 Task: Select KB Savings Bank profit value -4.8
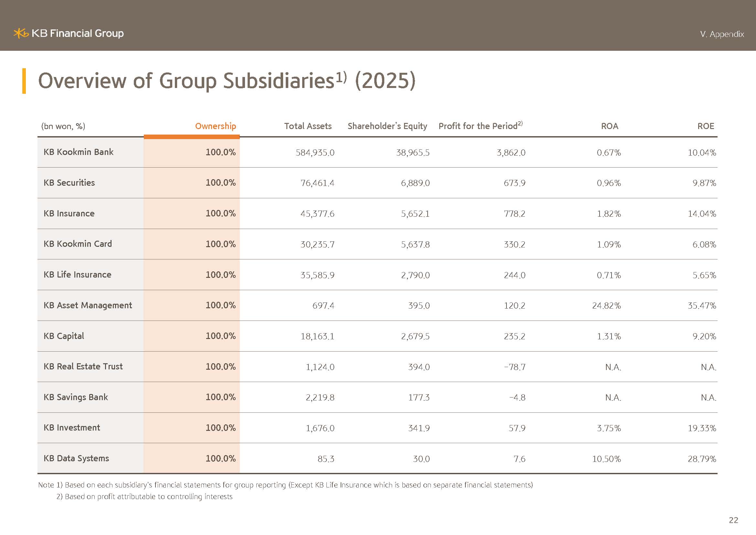tap(517, 398)
